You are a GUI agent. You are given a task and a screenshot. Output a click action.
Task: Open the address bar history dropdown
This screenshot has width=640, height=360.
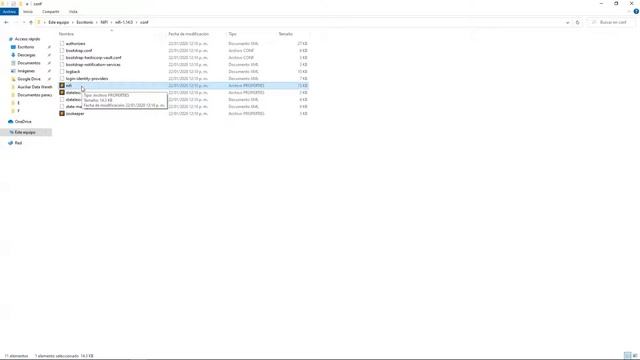pos(567,22)
